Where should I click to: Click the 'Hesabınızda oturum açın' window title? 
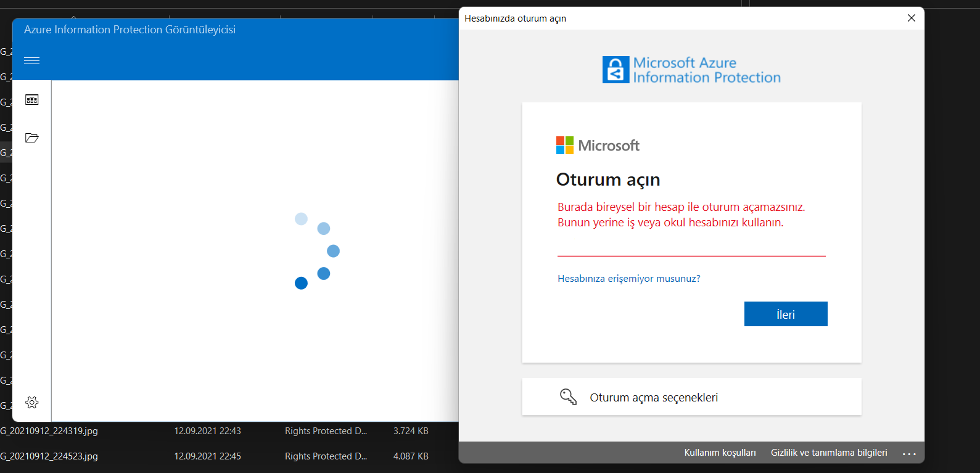515,19
